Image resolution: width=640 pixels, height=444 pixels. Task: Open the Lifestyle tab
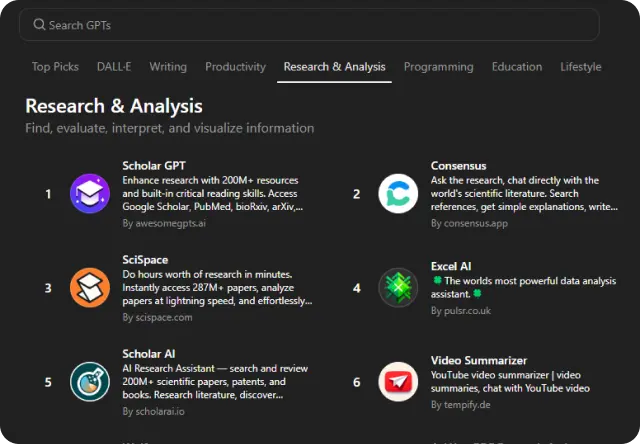pyautogui.click(x=580, y=67)
